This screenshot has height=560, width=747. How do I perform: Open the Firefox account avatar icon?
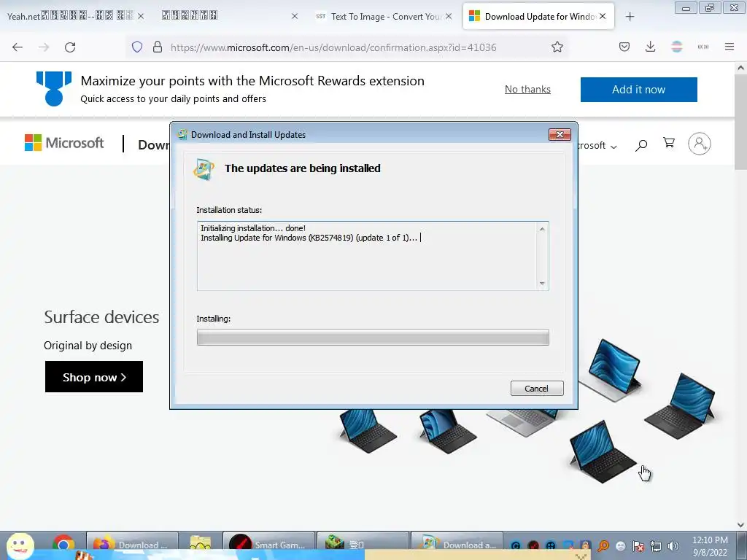click(x=676, y=47)
